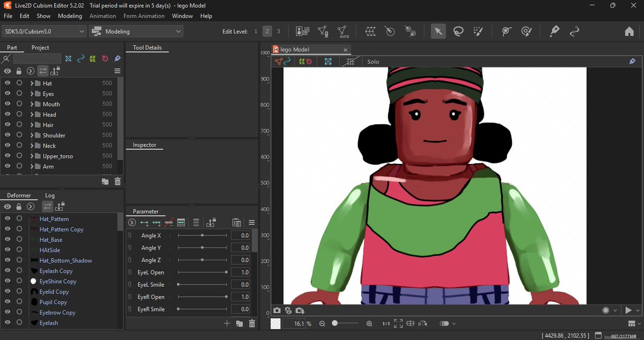Open the Modeling menu

pos(70,16)
